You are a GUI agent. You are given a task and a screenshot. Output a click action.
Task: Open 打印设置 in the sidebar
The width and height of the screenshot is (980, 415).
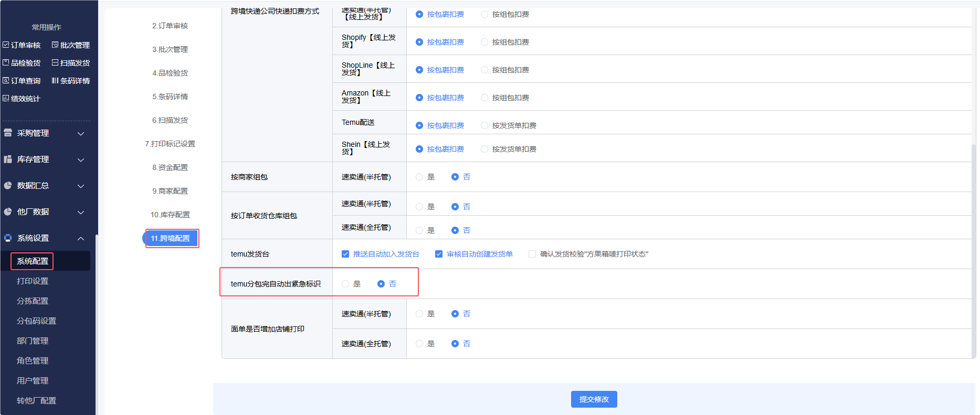(33, 281)
